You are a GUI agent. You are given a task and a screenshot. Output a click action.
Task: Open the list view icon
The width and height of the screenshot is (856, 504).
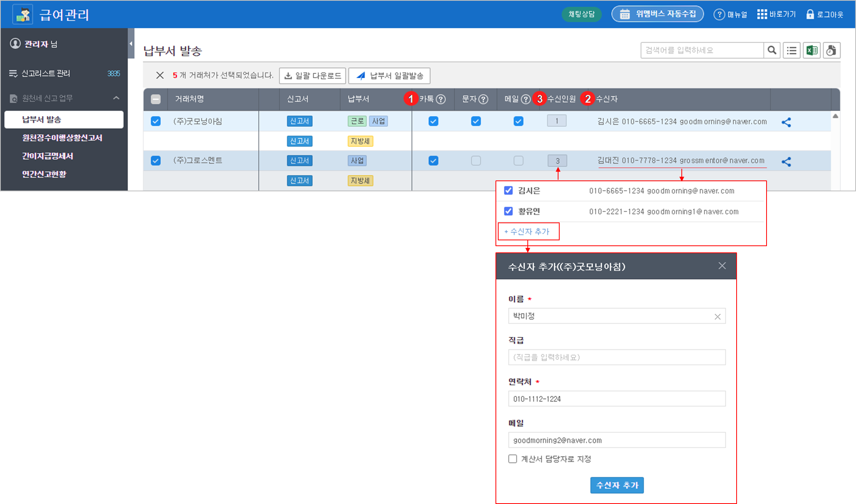coord(791,50)
